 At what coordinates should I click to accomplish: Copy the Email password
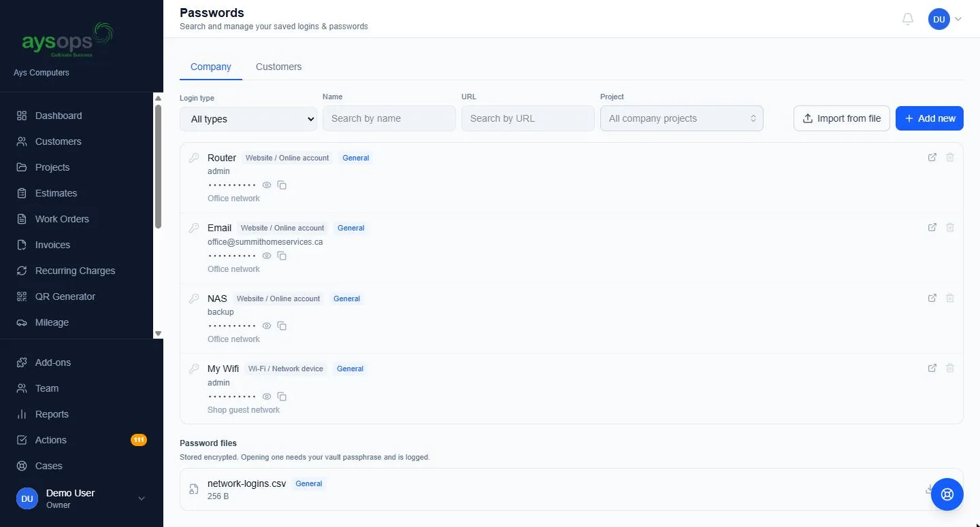click(x=282, y=256)
